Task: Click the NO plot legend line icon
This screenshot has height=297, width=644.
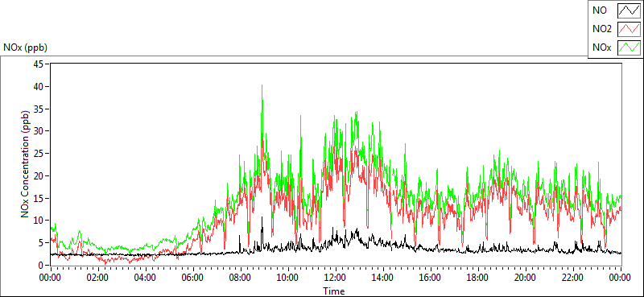Action: [x=630, y=11]
